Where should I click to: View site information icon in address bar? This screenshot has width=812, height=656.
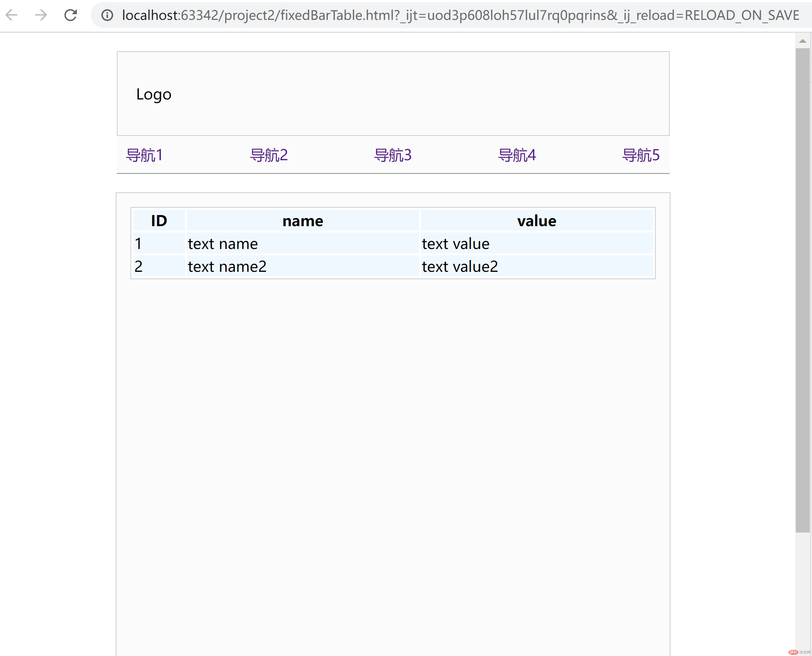pyautogui.click(x=107, y=15)
